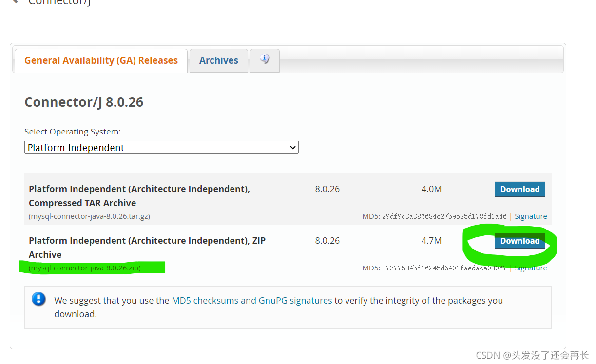Click the Compressed TAR Archive title text
The image size is (596, 364).
click(139, 196)
